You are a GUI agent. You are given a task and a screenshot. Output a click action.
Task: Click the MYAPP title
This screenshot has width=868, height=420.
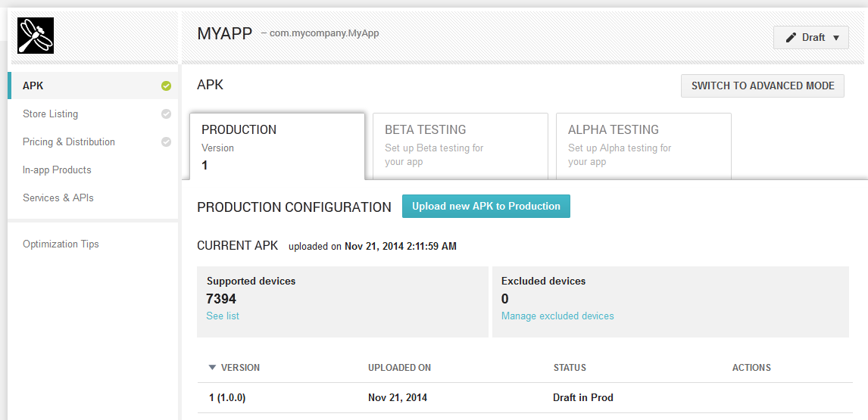225,34
